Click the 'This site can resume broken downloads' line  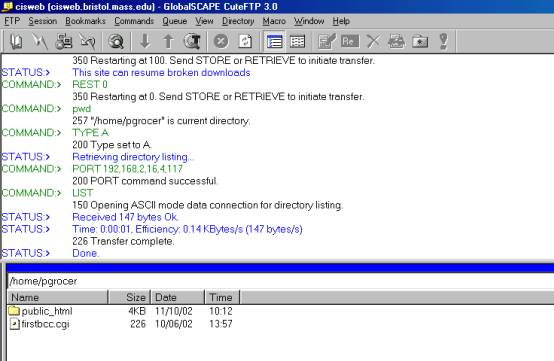coord(161,72)
